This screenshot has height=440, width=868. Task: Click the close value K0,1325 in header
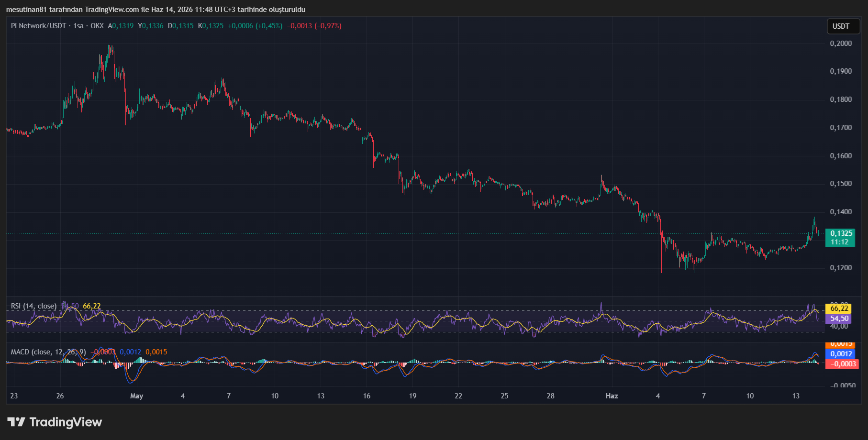[x=211, y=26]
